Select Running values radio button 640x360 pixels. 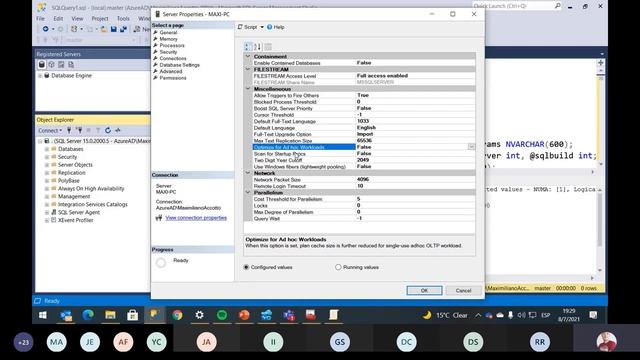[338, 267]
